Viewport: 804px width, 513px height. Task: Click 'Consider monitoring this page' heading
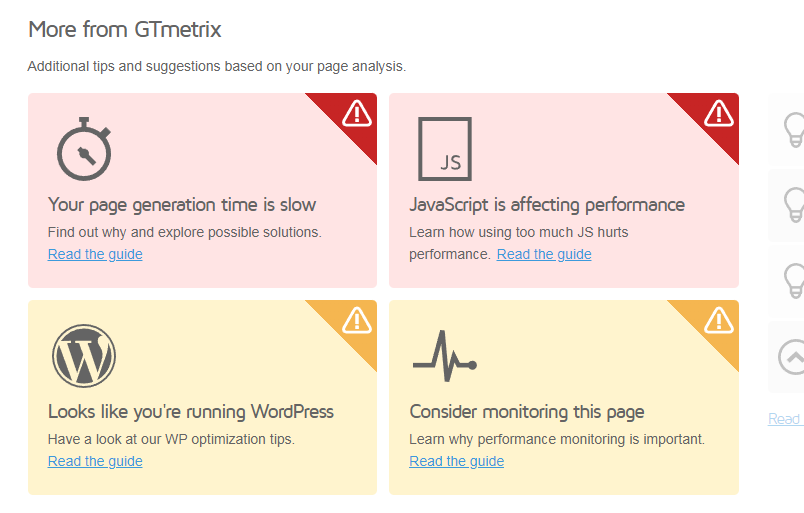point(527,412)
